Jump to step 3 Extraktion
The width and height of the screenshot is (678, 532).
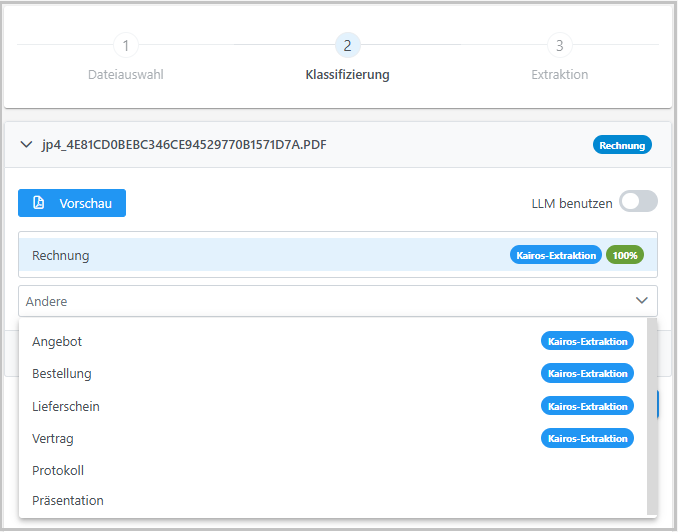[559, 46]
